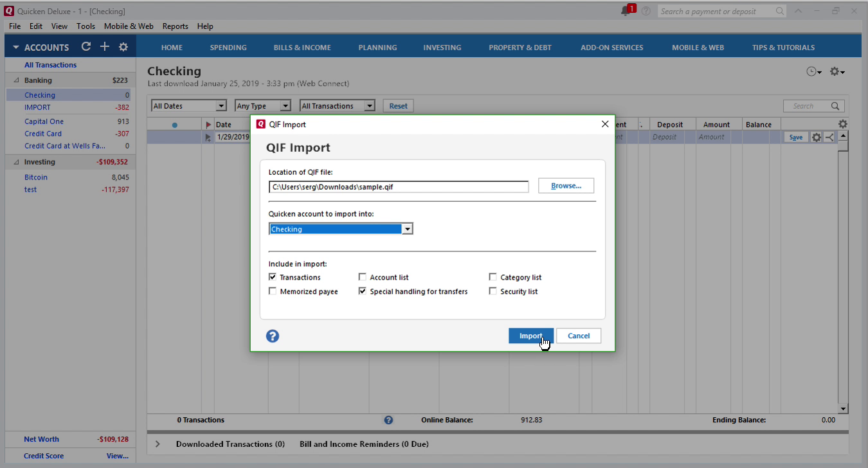Viewport: 868px width, 468px height.
Task: Go to the BILLS & INCOME tab
Action: tap(302, 48)
